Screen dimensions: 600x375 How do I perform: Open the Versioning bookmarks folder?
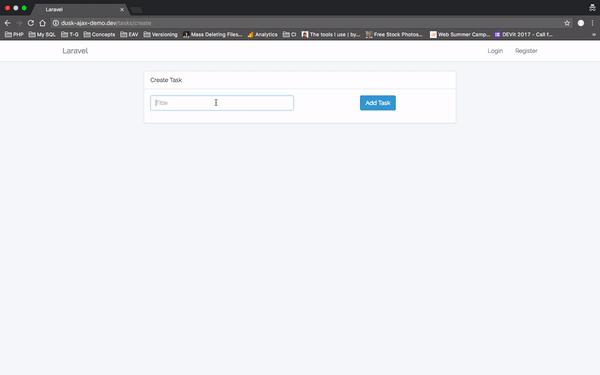(x=161, y=34)
